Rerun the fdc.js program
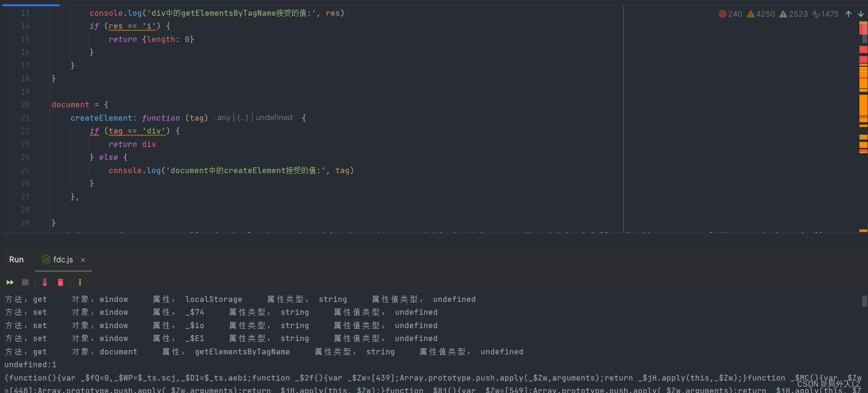The height and width of the screenshot is (393, 868). (10, 282)
